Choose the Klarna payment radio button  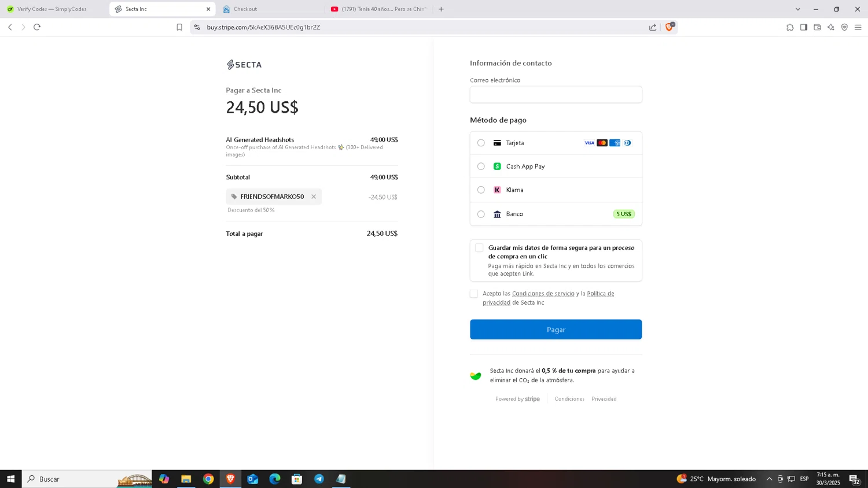(x=481, y=190)
